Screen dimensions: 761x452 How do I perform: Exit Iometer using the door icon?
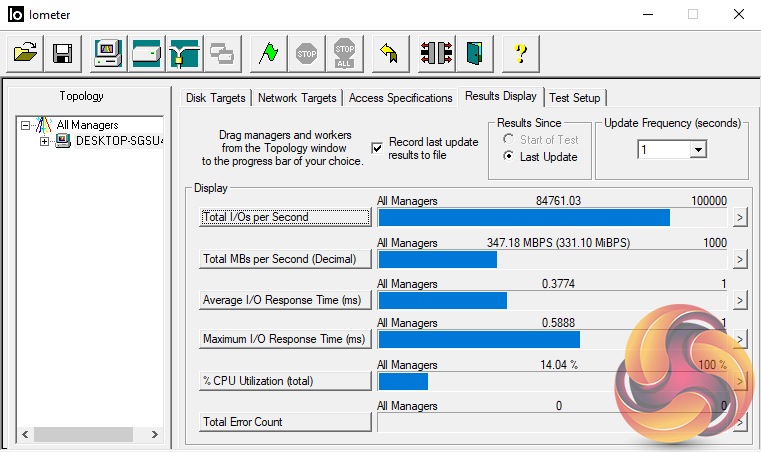474,53
